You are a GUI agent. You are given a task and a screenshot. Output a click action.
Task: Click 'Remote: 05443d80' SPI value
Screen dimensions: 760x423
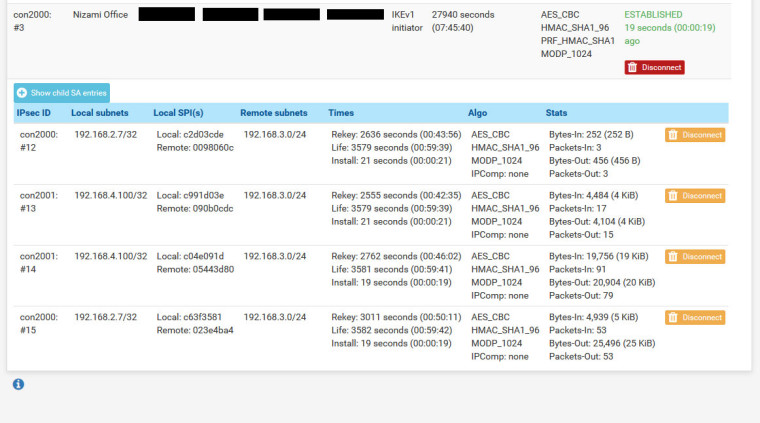tap(195, 269)
